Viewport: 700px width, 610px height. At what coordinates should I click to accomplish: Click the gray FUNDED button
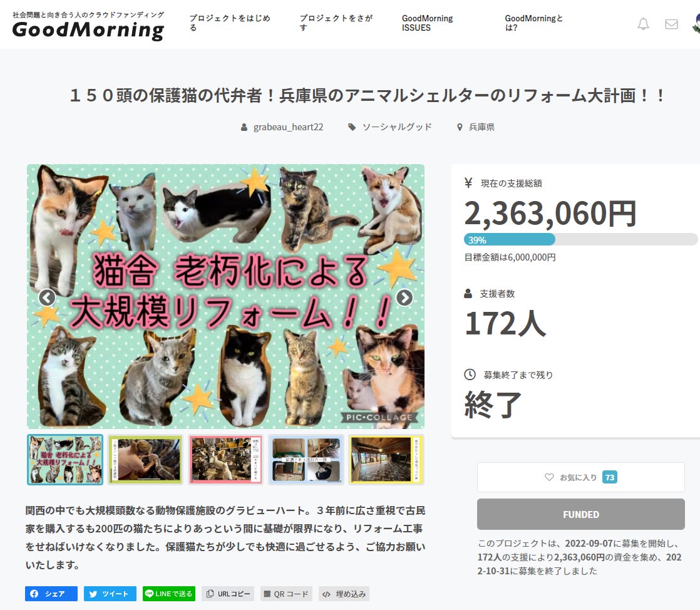tap(581, 514)
